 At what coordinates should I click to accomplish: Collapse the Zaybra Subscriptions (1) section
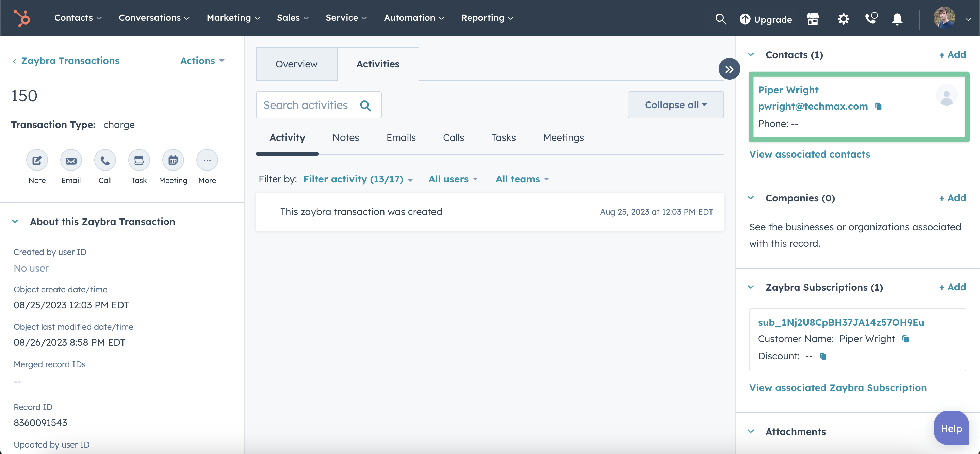coord(751,287)
